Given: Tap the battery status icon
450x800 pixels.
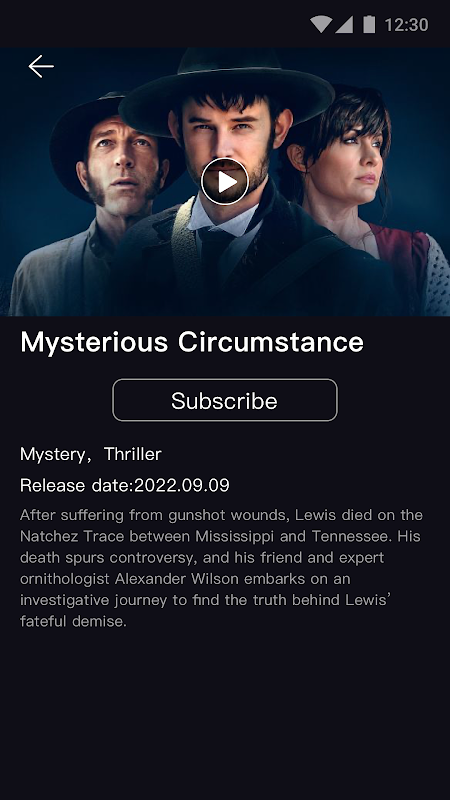Looking at the screenshot, I should (x=369, y=24).
